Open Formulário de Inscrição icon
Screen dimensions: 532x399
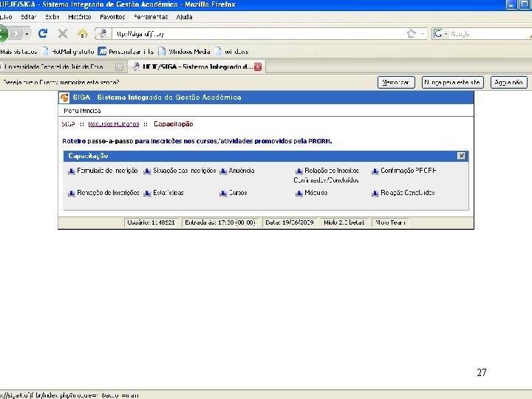(x=71, y=171)
